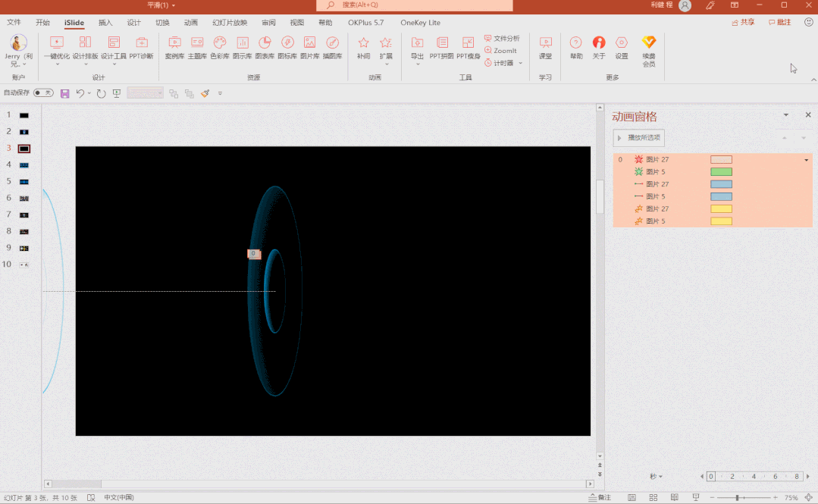Viewport: 818px width, 504px height.
Task: Open iSlide 设置 settings
Action: [622, 48]
